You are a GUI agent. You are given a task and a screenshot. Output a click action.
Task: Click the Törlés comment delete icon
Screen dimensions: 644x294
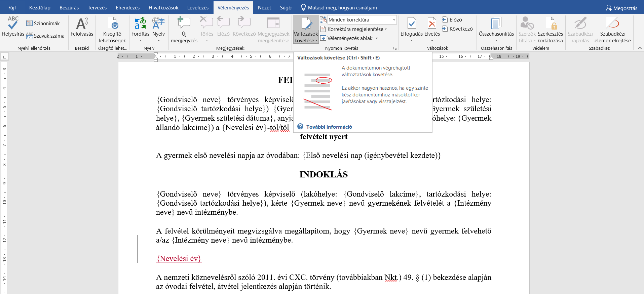[206, 23]
